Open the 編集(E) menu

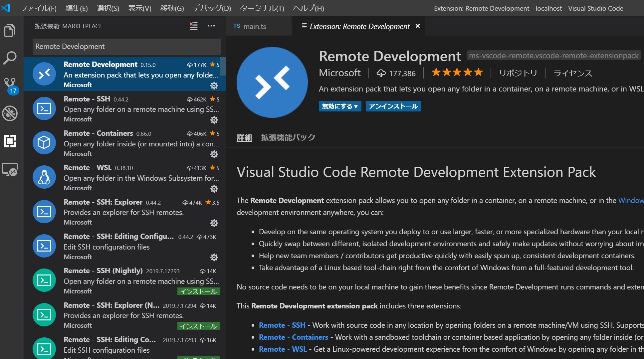[x=77, y=8]
